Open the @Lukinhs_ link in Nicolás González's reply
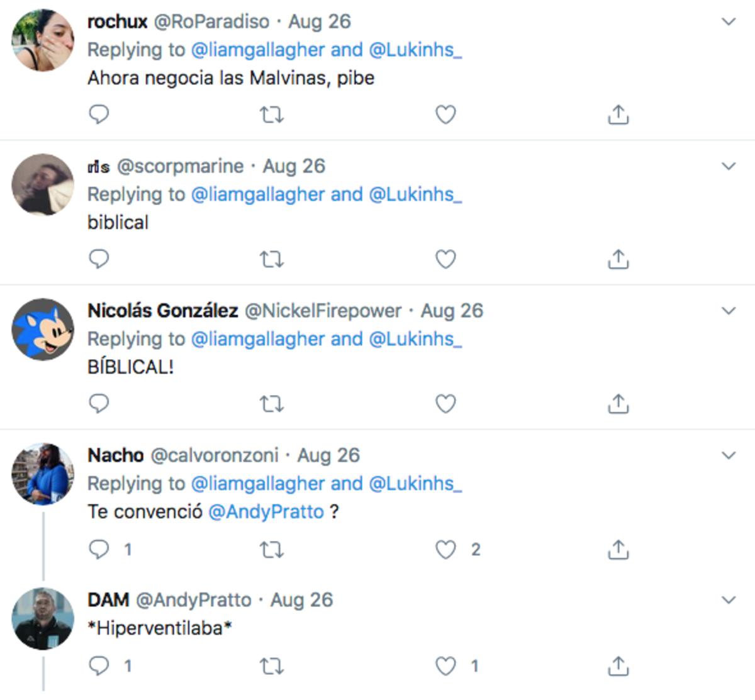Screen dimensions: 755x700 tap(415, 339)
